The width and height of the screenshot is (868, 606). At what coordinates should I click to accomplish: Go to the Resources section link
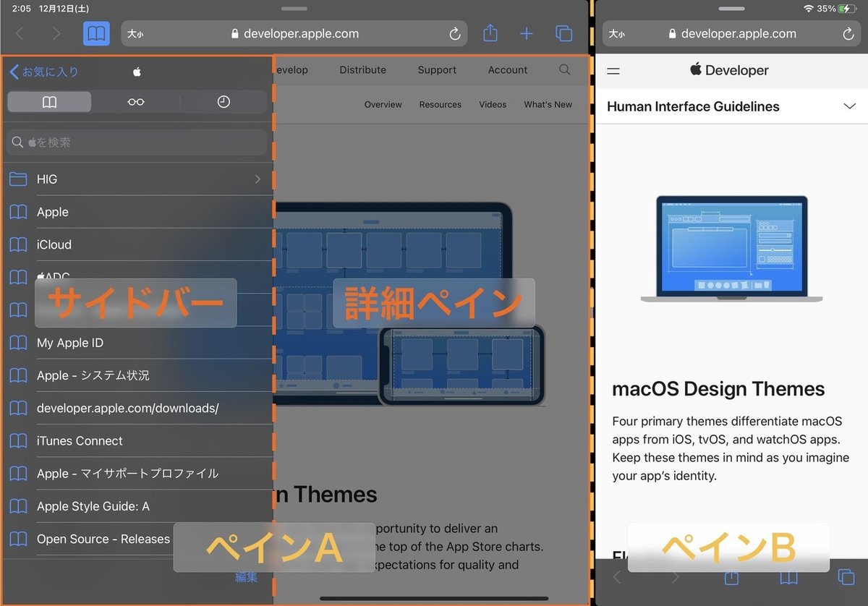pyautogui.click(x=440, y=105)
